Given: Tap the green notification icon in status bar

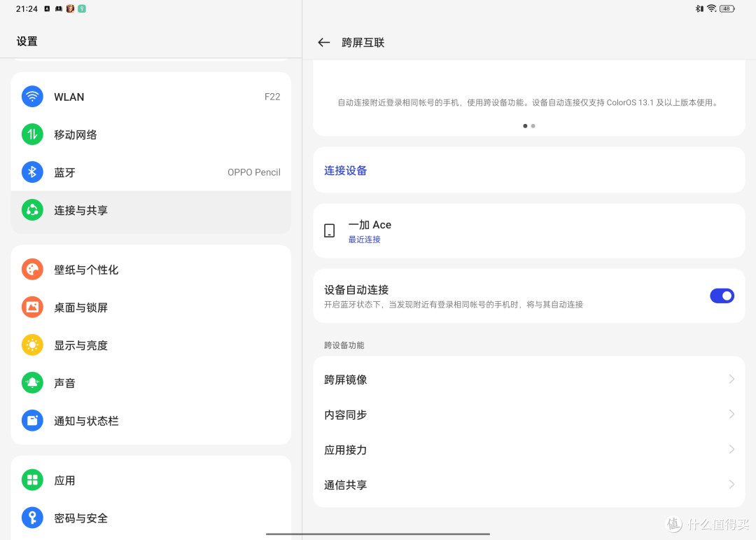Looking at the screenshot, I should click(82, 8).
